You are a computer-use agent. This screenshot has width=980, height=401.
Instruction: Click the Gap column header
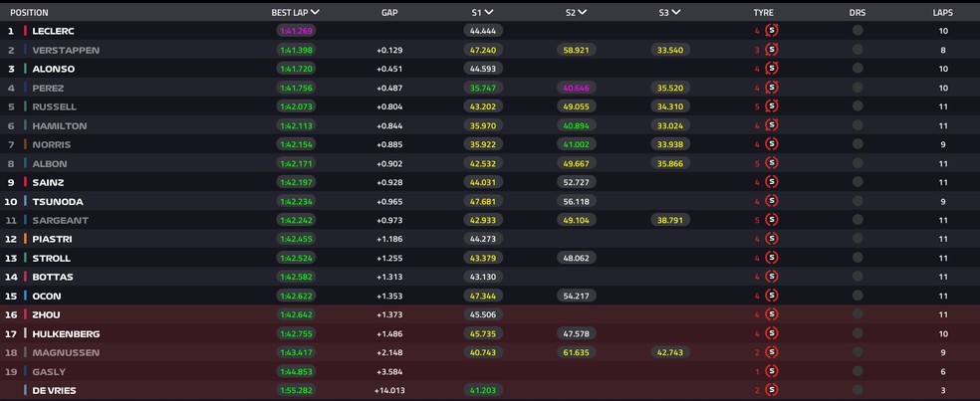click(x=389, y=13)
